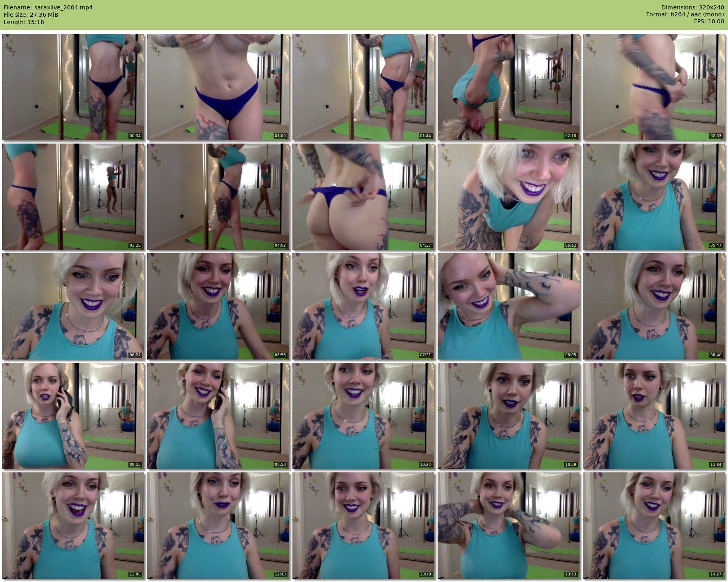The height and width of the screenshot is (582, 728).
Task: Select the frame stamped 04:02
Action: pos(218,197)
